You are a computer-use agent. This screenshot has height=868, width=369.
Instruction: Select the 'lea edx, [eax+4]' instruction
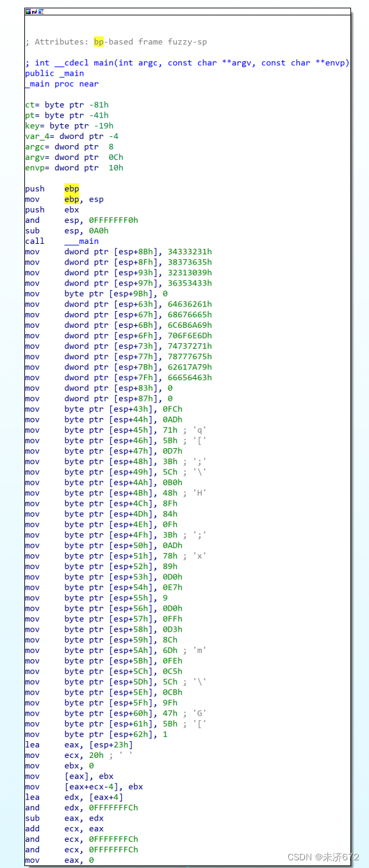(x=74, y=797)
